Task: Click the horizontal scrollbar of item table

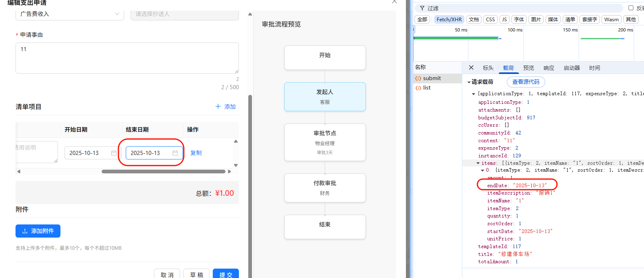Action: [163, 172]
